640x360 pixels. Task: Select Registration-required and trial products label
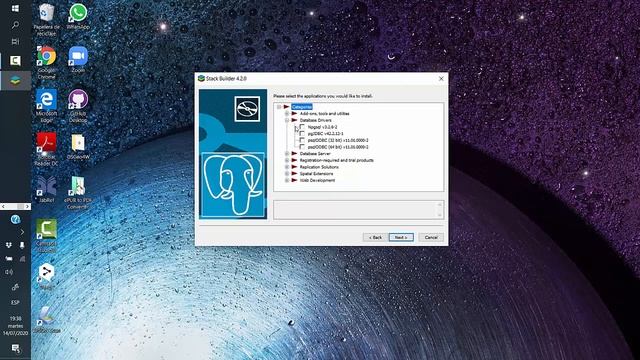337,160
